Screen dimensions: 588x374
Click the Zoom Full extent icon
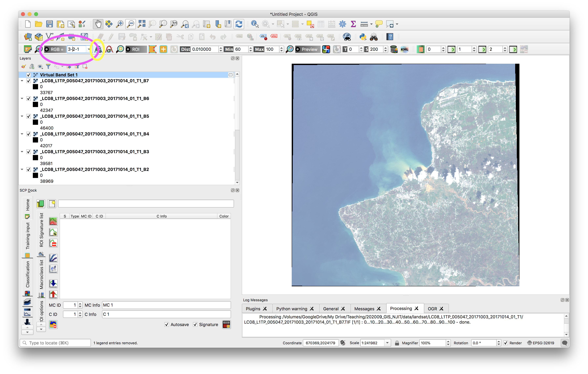tap(141, 24)
